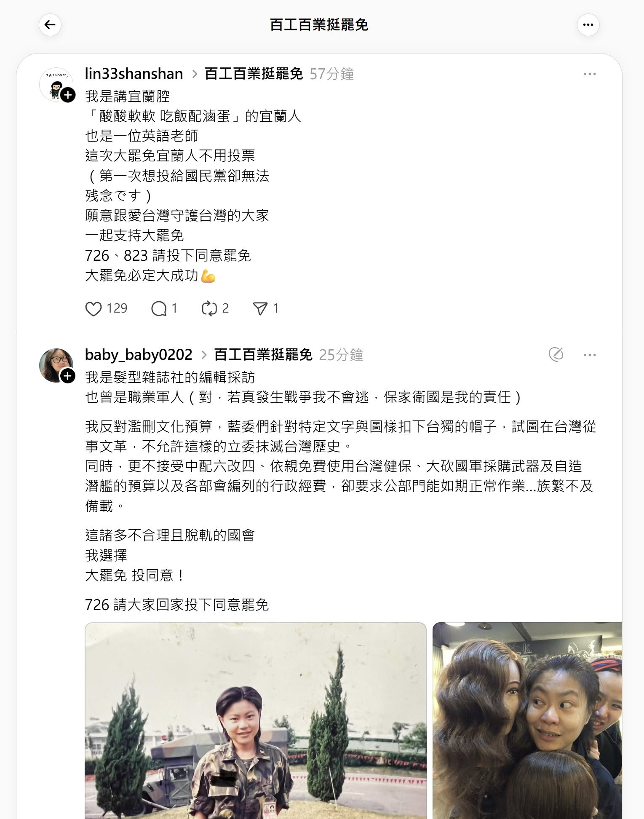Open more options on lin33shanshan's post
Screen dimensions: 644x819
pyautogui.click(x=590, y=74)
